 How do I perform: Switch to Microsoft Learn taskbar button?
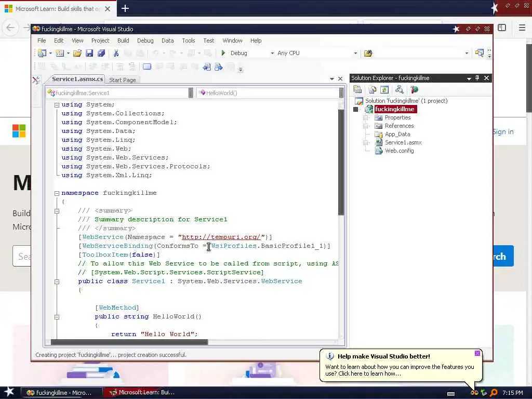pyautogui.click(x=142, y=393)
